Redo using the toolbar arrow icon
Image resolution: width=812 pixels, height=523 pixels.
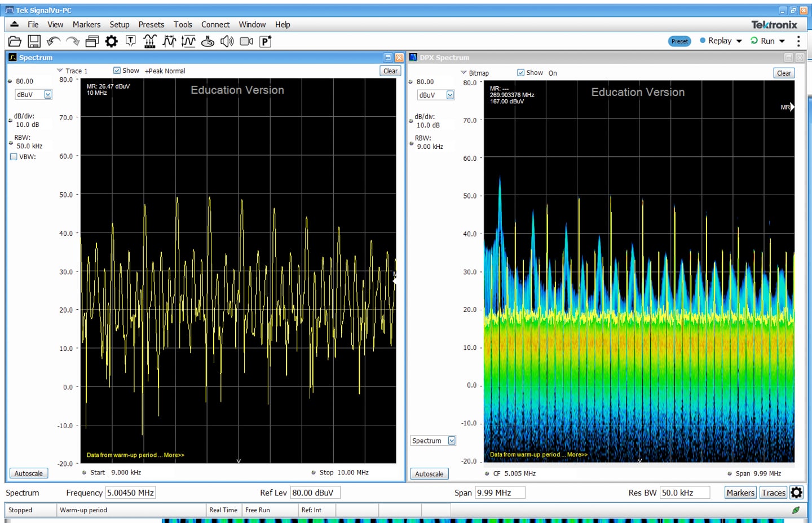(x=73, y=41)
